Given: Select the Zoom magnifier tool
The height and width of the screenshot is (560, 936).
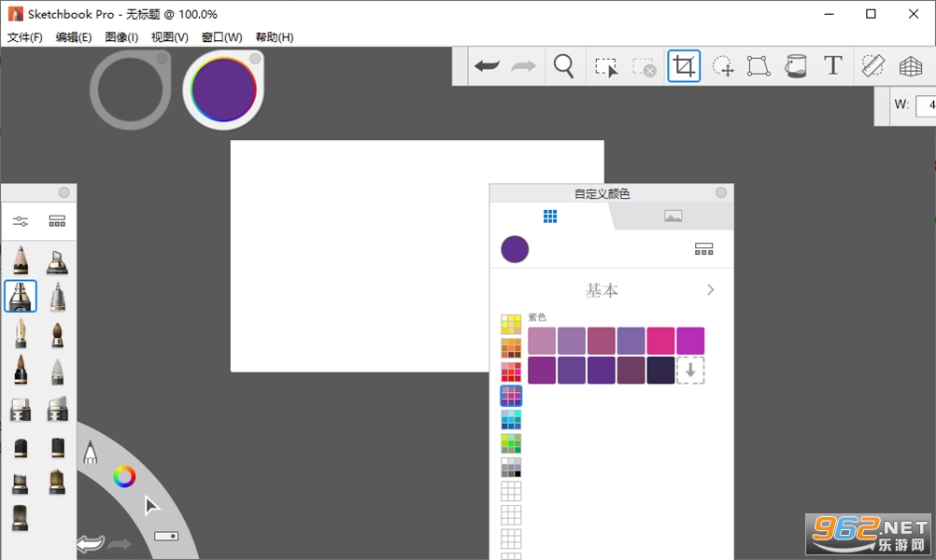Looking at the screenshot, I should [563, 66].
